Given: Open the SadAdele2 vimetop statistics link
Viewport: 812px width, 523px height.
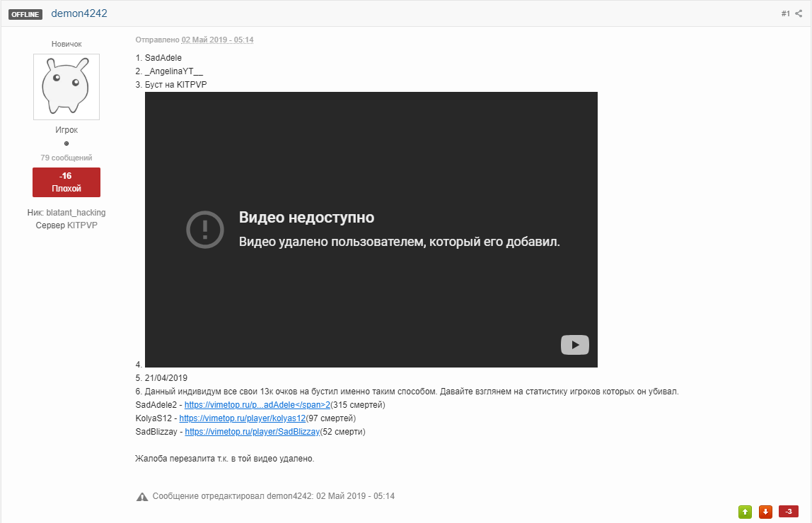Looking at the screenshot, I should tap(257, 405).
